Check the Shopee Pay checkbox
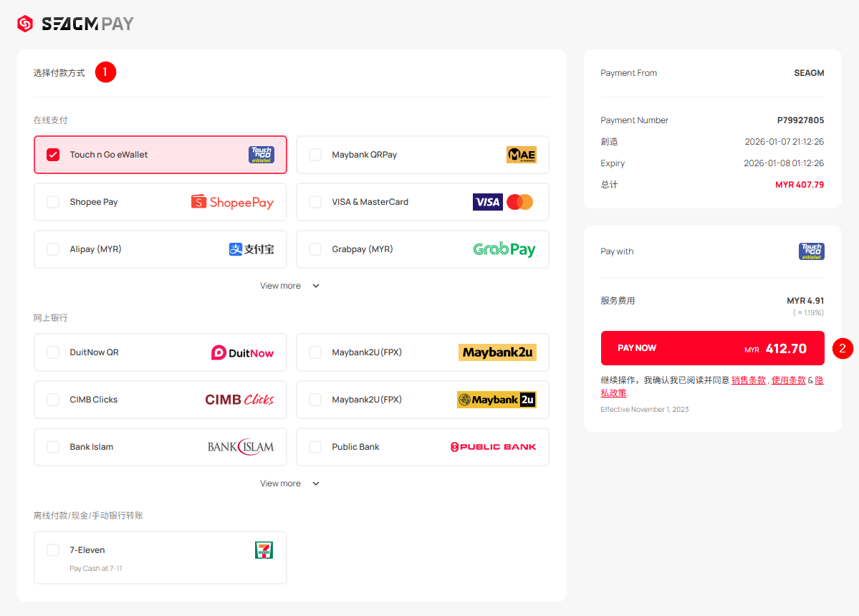The height and width of the screenshot is (616, 859). [x=53, y=202]
